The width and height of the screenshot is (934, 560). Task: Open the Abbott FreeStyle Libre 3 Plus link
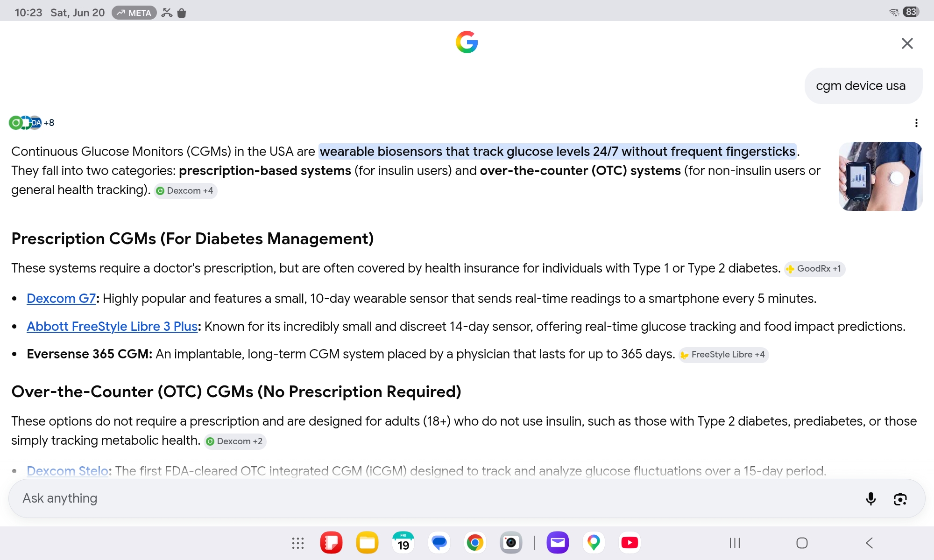pyautogui.click(x=112, y=326)
